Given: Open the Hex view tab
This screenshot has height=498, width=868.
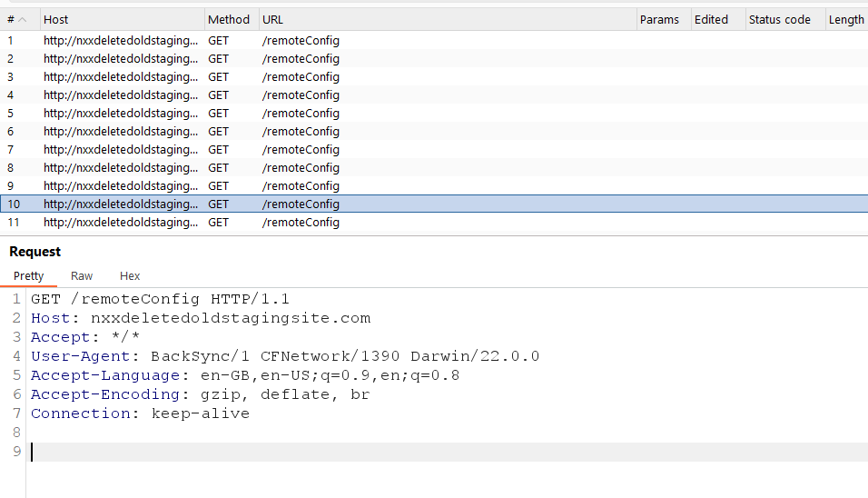Looking at the screenshot, I should pyautogui.click(x=130, y=275).
